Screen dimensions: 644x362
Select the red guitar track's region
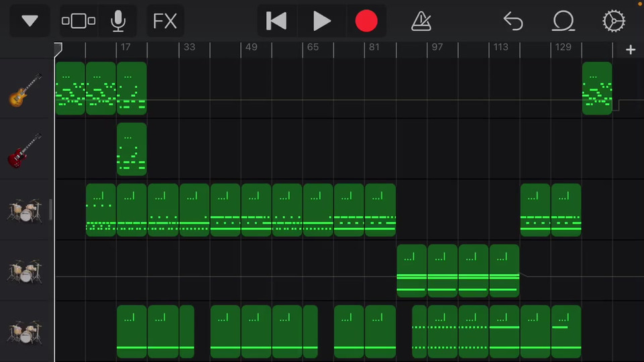pos(131,149)
